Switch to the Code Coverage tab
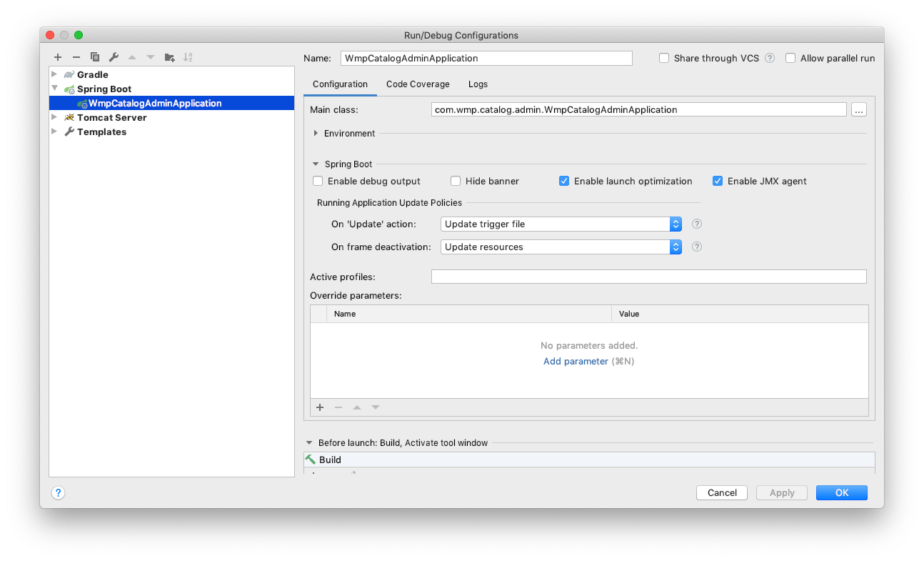 click(418, 84)
